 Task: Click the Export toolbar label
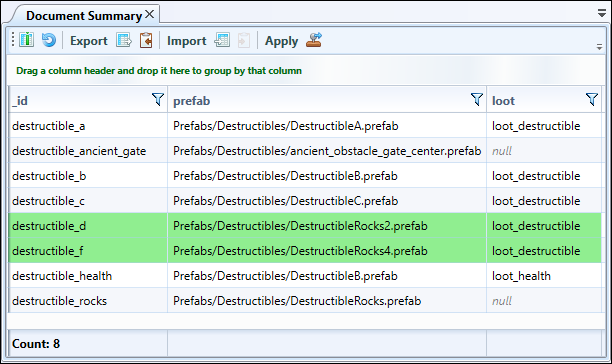coord(89,41)
